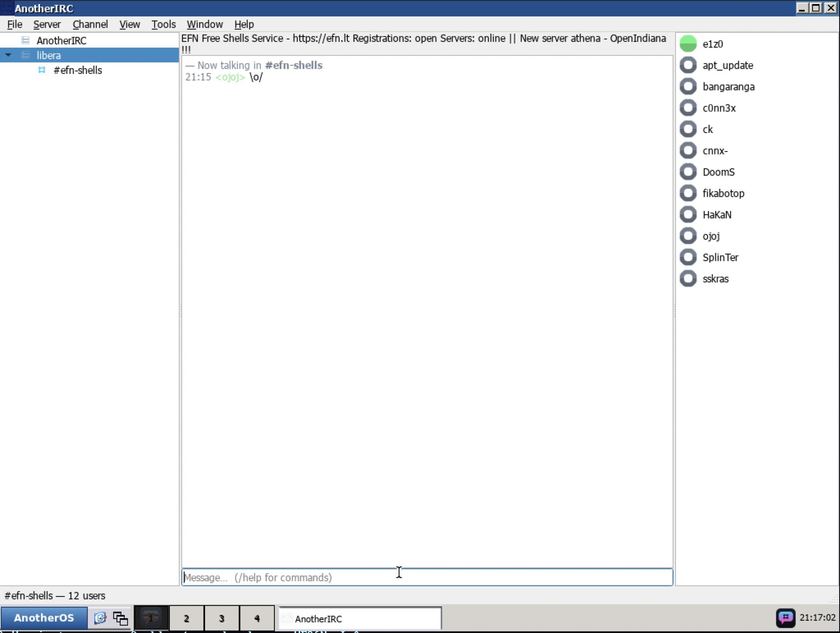840x633 pixels.
Task: Click the AnotherIRC taskbar window button
Action: (x=360, y=619)
